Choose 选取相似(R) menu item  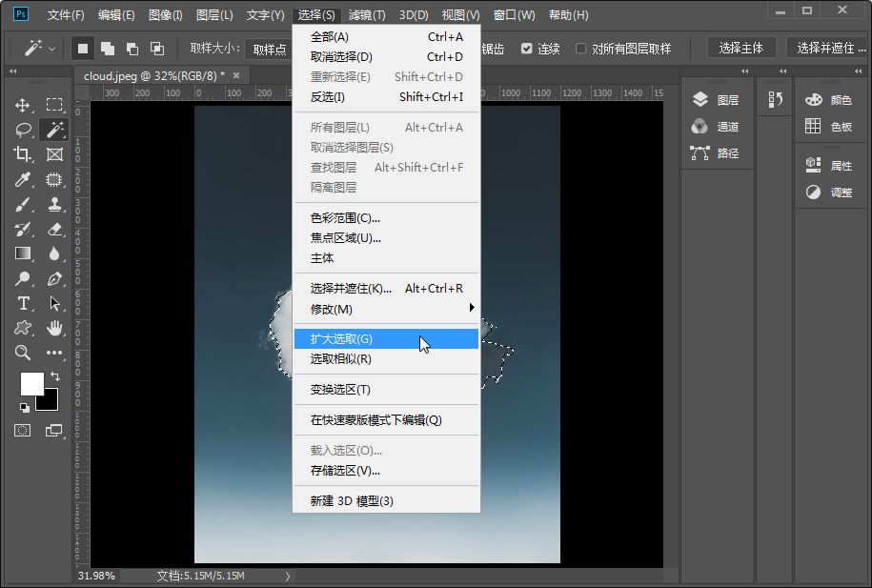tap(386, 359)
